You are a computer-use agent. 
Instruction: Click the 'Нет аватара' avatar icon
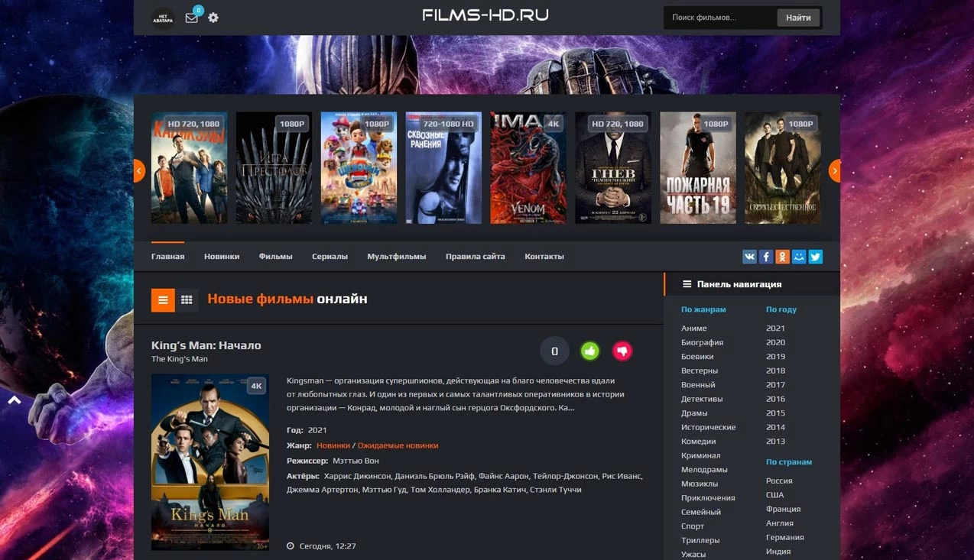click(x=162, y=18)
